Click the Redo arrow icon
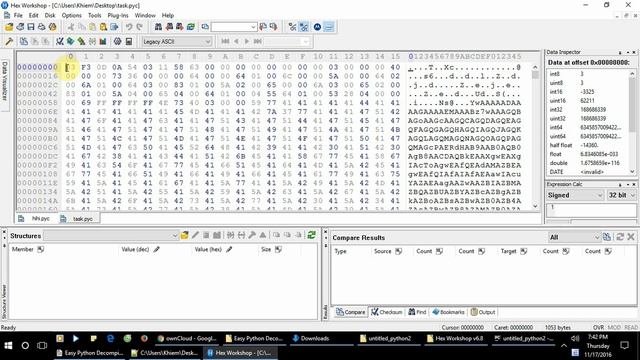 click(x=140, y=27)
